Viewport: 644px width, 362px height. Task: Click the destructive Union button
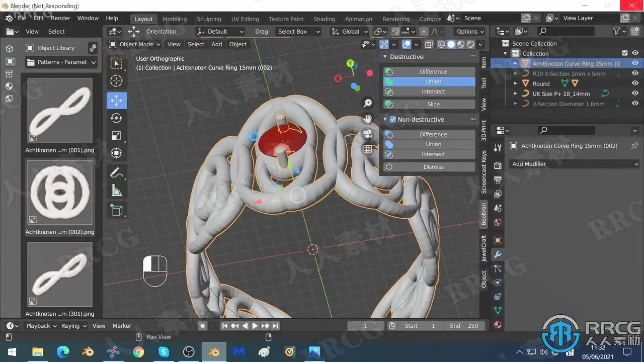click(x=433, y=81)
